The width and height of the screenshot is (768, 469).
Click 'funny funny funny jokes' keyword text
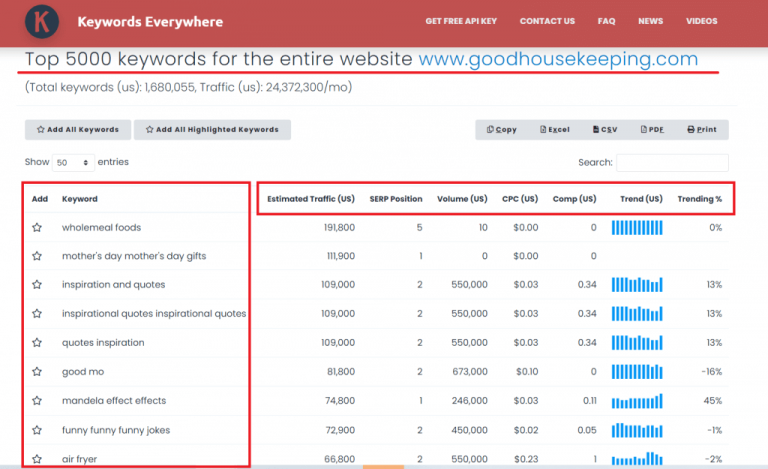tap(116, 430)
